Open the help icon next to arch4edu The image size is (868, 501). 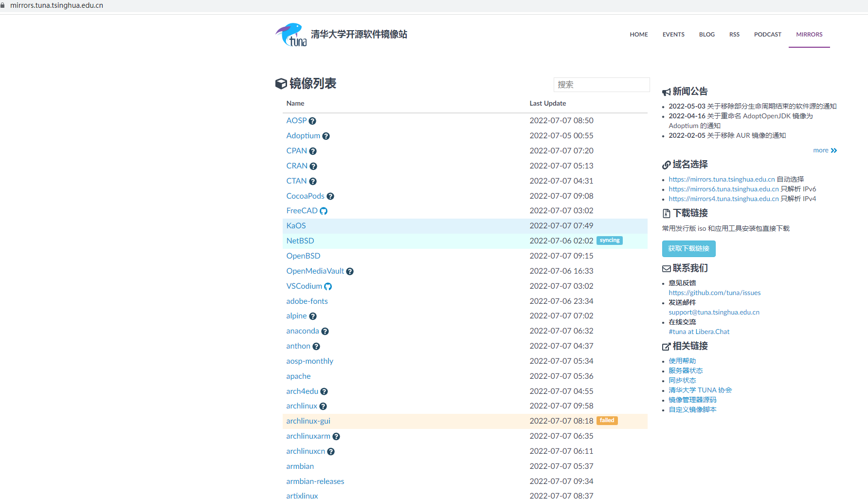pos(324,392)
